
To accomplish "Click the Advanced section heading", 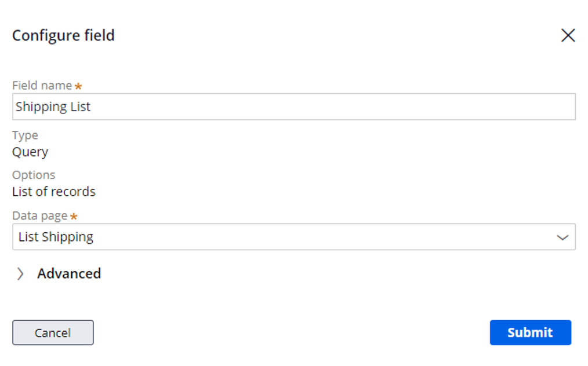I will [x=69, y=273].
